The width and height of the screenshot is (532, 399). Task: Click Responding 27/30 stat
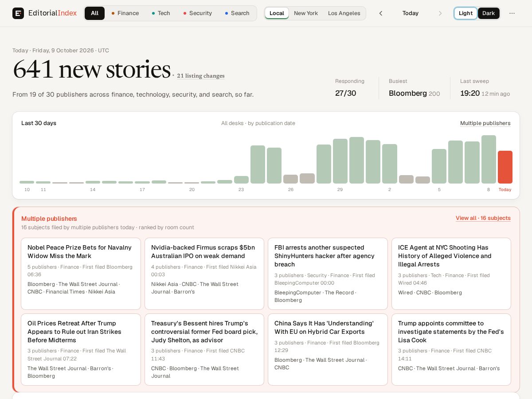[x=350, y=88]
